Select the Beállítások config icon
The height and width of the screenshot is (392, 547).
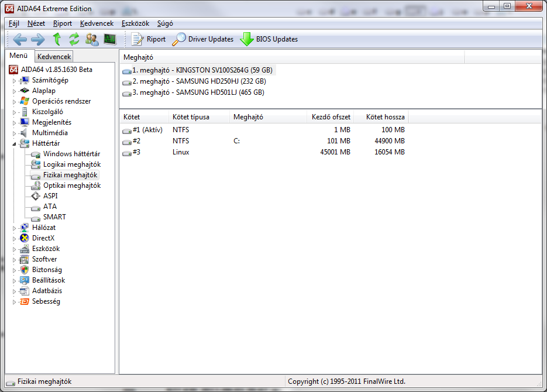25,280
